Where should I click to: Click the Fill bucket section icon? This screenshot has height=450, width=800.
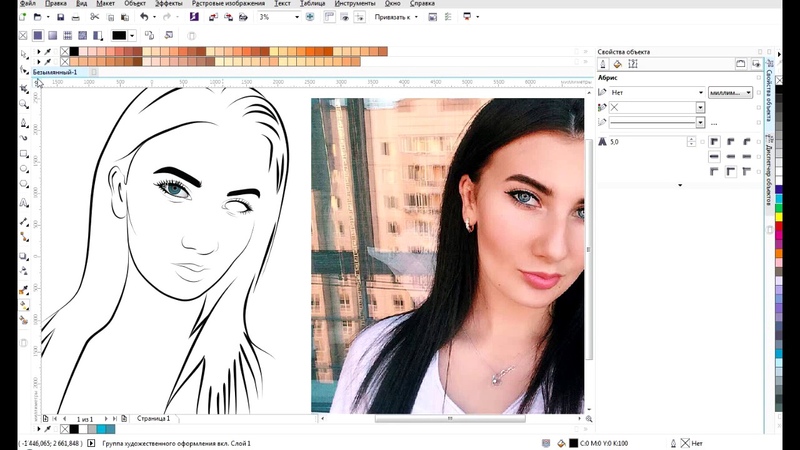pos(617,64)
